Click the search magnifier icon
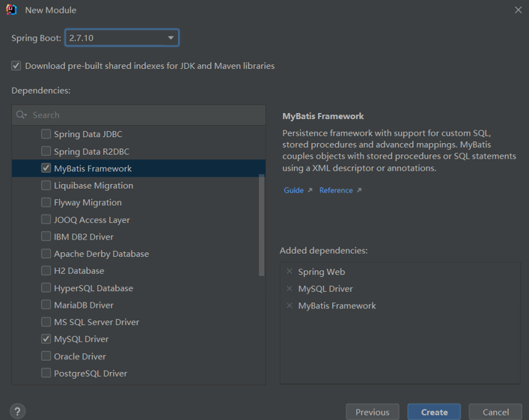Viewport: 529px width, 420px height. pyautogui.click(x=21, y=115)
